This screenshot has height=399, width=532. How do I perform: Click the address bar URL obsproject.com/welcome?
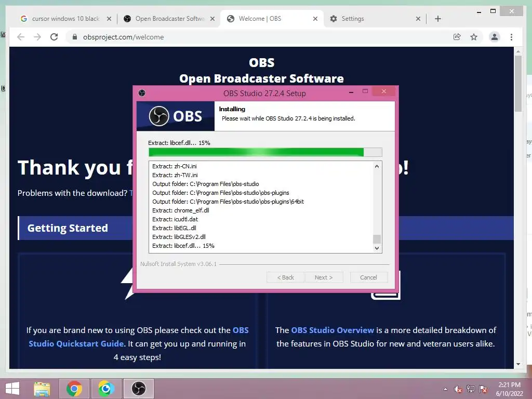pyautogui.click(x=123, y=37)
